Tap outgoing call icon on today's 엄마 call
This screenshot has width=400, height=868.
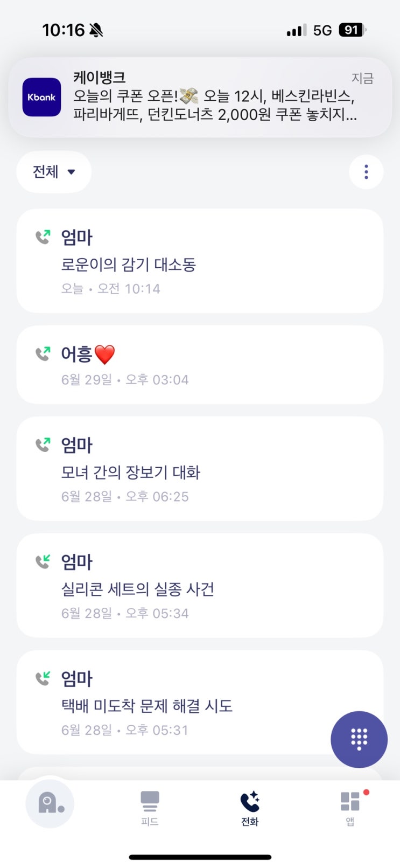43,236
